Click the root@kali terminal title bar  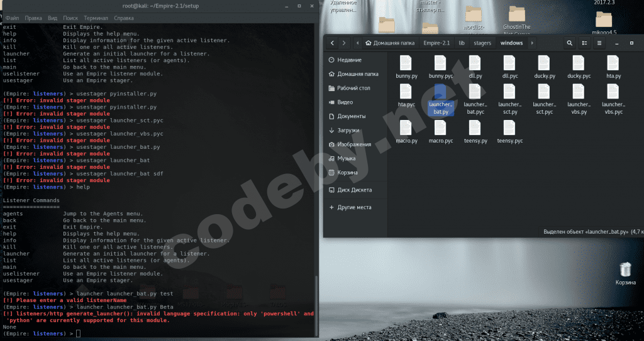[x=160, y=6]
